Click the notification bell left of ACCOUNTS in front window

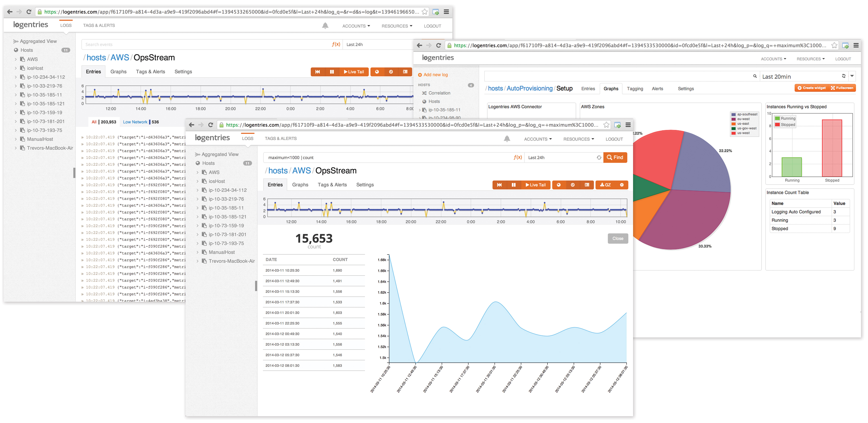coord(507,138)
